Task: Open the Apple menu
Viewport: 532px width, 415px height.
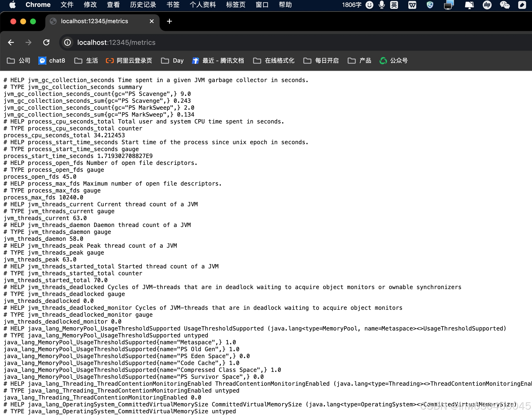Action: [12, 5]
